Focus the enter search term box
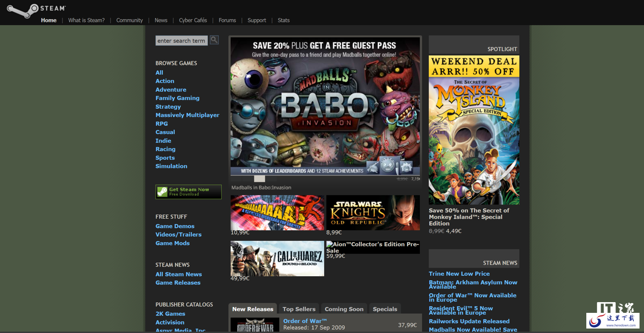 coord(182,41)
